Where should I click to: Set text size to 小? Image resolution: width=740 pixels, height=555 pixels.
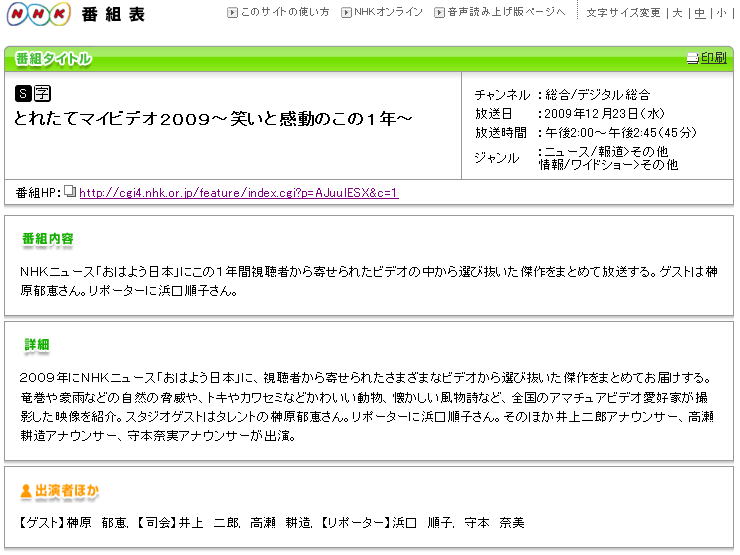click(721, 13)
